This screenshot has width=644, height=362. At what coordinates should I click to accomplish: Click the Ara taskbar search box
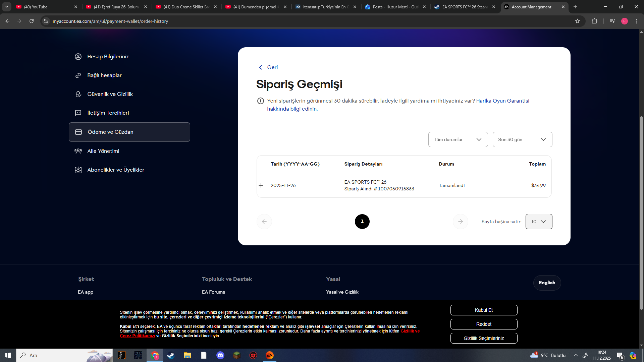(64, 355)
